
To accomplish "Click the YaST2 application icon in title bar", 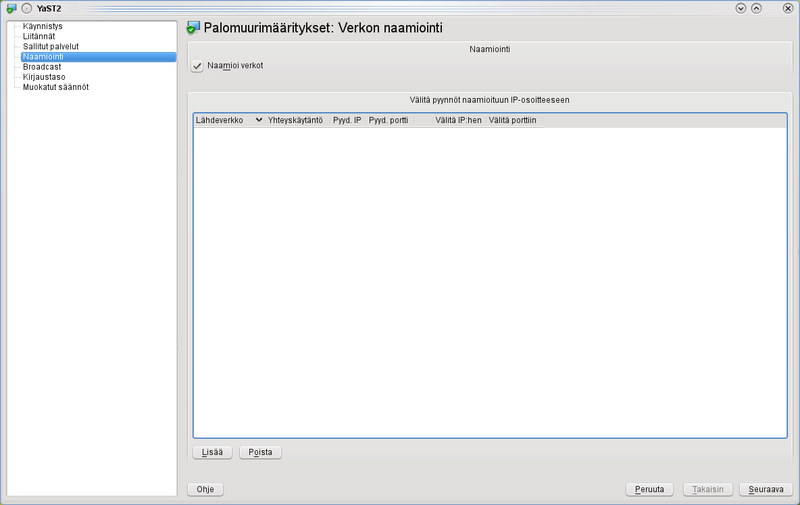I will tap(11, 8).
